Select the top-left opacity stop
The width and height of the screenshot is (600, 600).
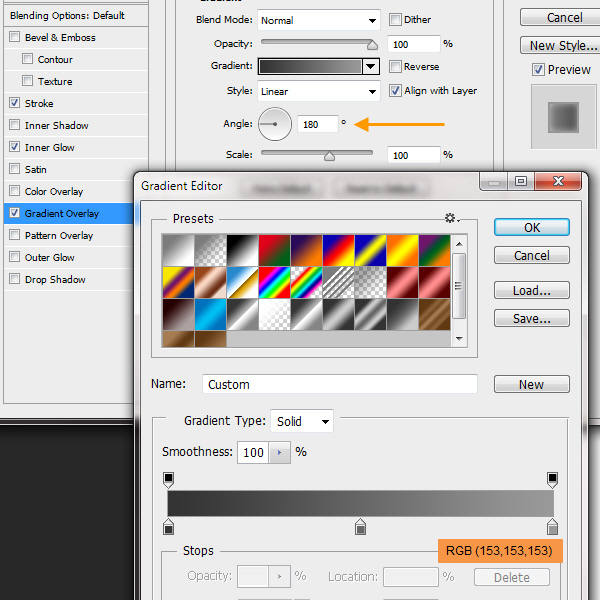pyautogui.click(x=168, y=479)
